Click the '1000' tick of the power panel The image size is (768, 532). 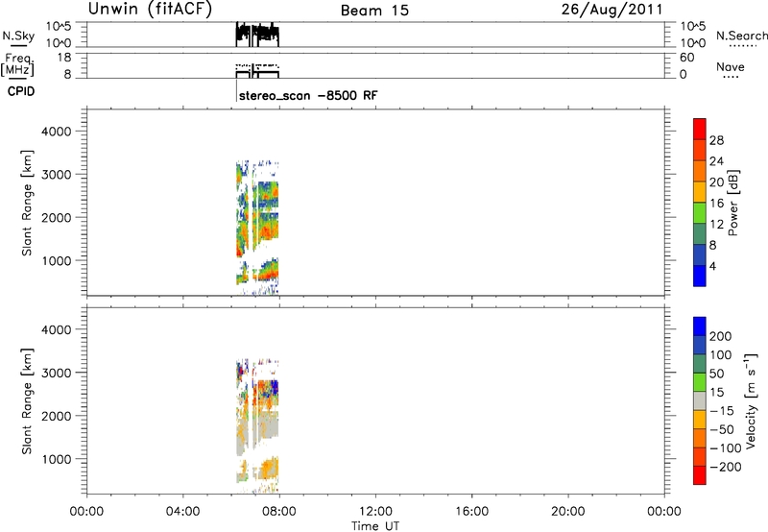[56, 260]
